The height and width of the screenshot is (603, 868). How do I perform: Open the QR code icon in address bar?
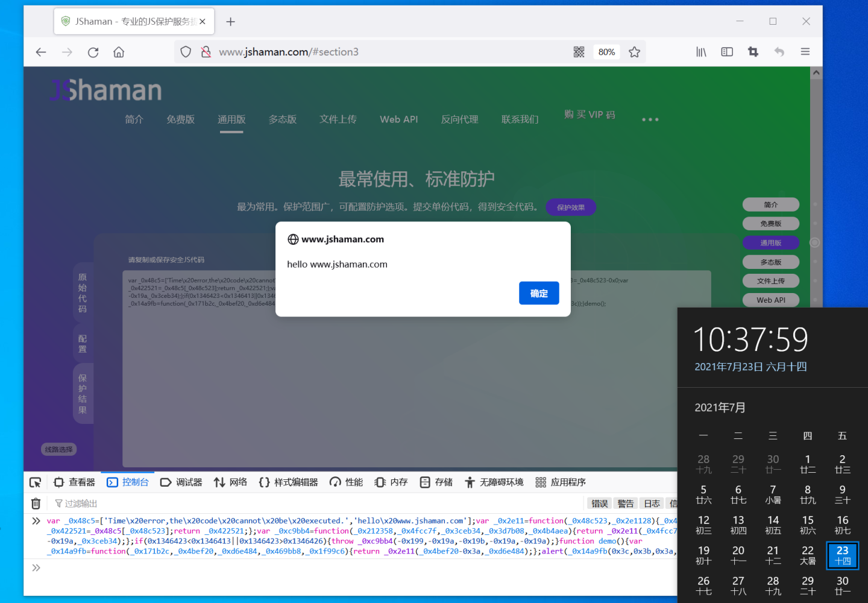579,52
